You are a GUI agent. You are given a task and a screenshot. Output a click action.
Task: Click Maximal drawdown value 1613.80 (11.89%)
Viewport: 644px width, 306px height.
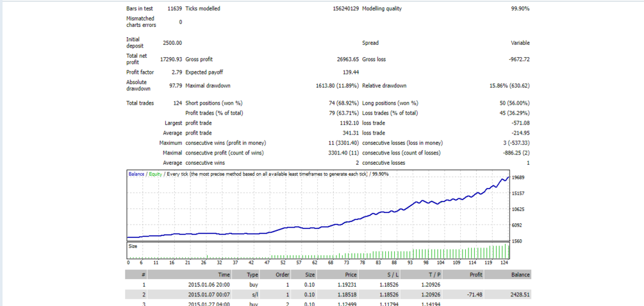point(336,85)
